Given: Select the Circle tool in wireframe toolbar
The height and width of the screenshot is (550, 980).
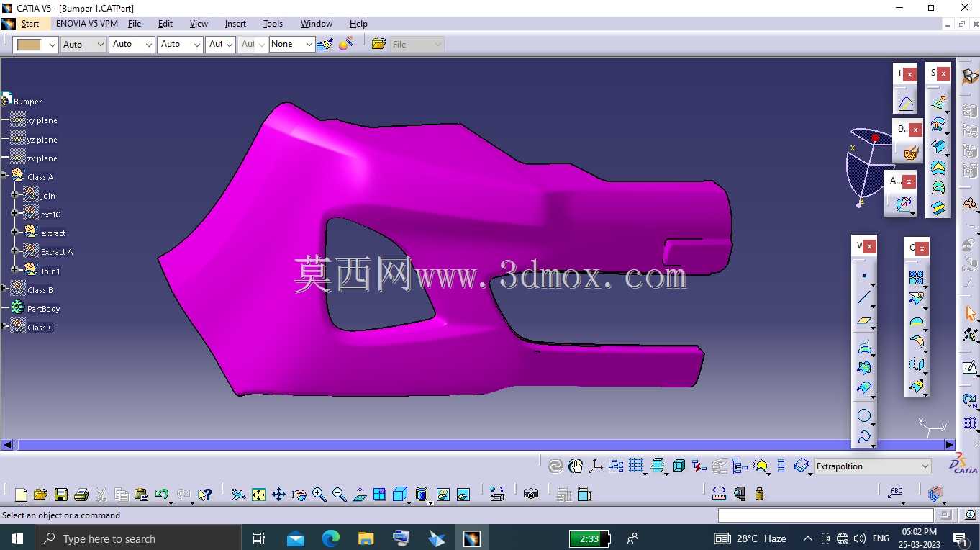Looking at the screenshot, I should 864,415.
